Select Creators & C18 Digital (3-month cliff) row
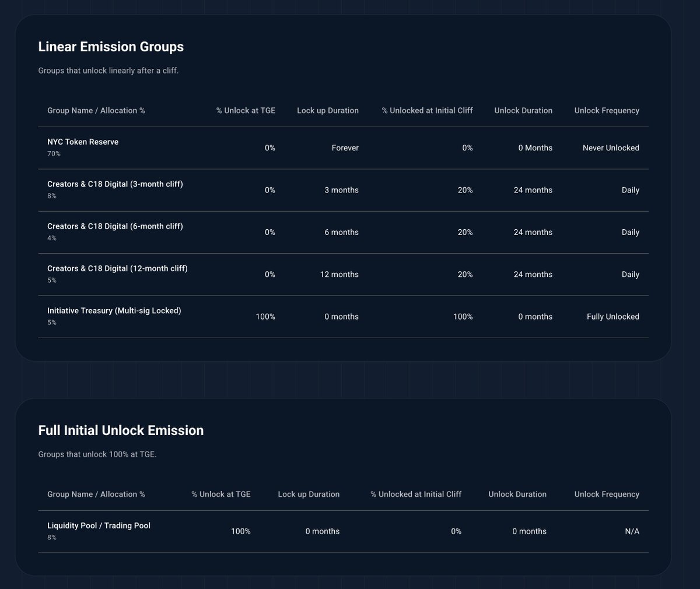 343,190
